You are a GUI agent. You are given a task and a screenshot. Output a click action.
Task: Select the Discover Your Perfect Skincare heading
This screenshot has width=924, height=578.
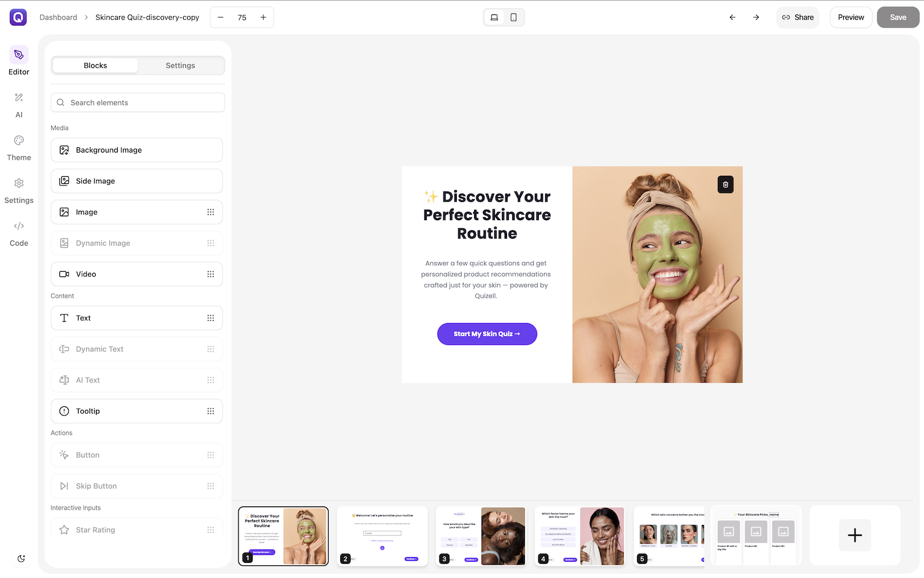(x=487, y=215)
